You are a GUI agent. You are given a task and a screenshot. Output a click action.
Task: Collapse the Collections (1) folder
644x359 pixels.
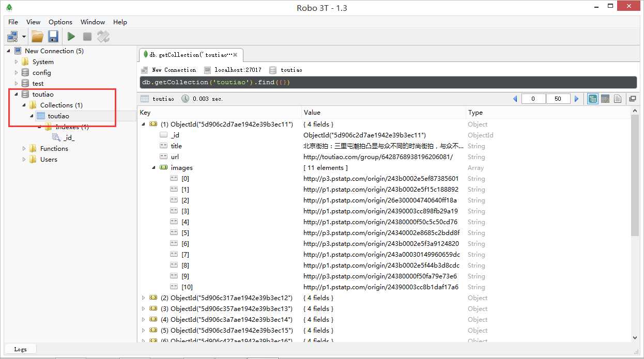click(x=24, y=105)
